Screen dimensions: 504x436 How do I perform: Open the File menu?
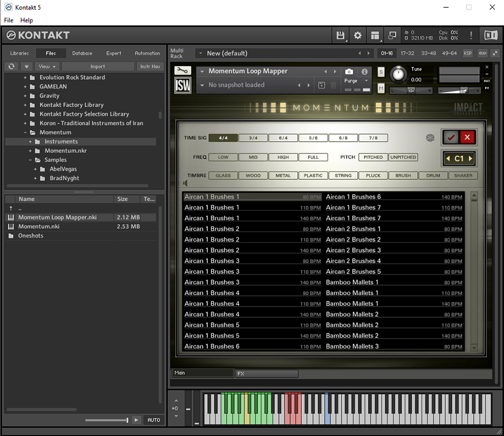click(8, 20)
